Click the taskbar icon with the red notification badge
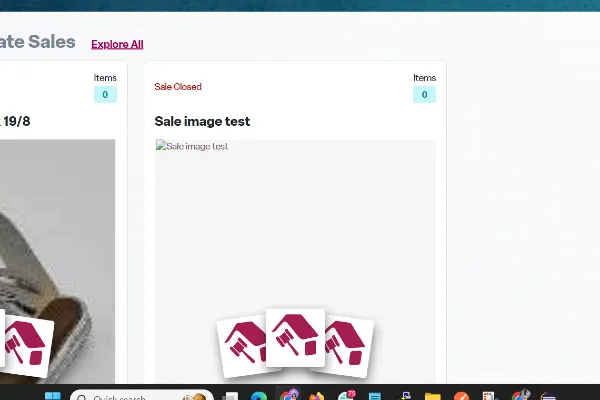 click(x=347, y=397)
